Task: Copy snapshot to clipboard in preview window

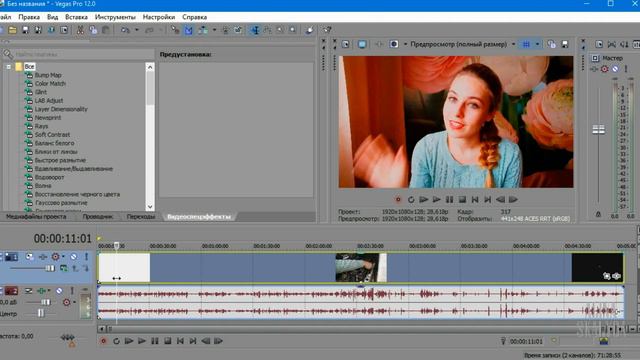Action: pyautogui.click(x=551, y=44)
